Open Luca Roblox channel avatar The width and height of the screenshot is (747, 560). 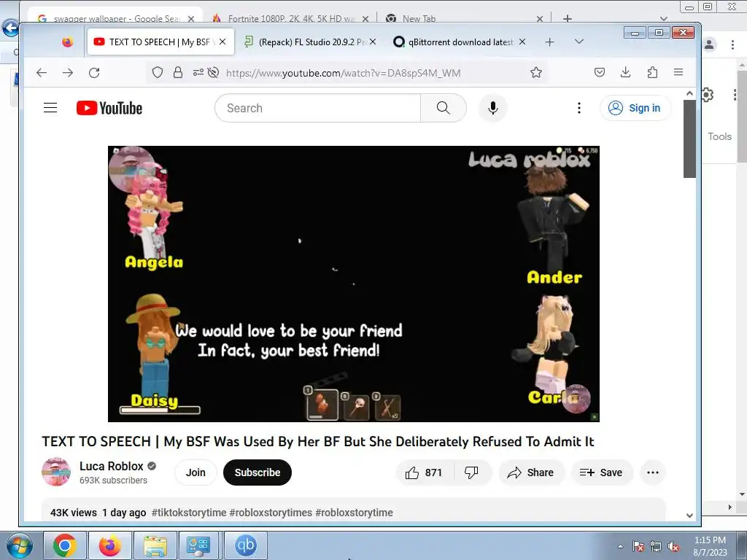coord(56,472)
